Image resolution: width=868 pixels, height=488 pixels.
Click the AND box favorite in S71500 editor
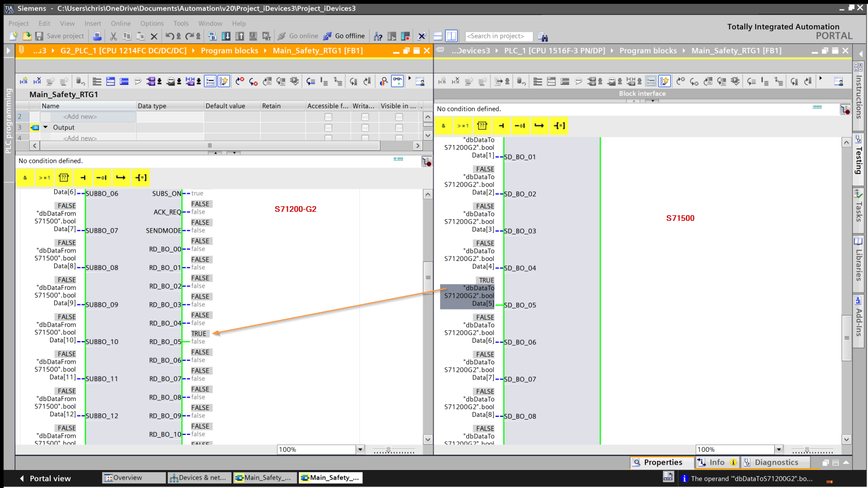click(x=444, y=125)
